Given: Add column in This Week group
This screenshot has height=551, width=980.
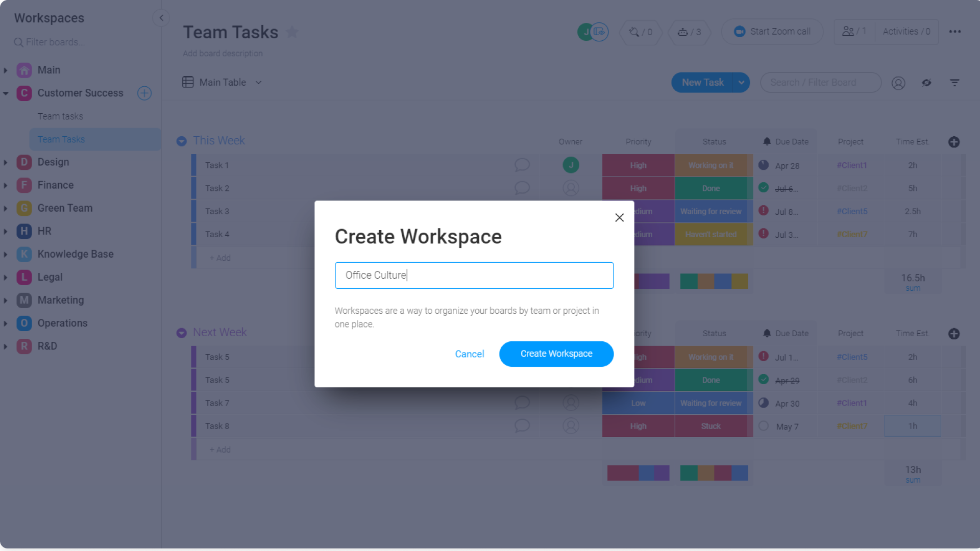Looking at the screenshot, I should tap(954, 142).
